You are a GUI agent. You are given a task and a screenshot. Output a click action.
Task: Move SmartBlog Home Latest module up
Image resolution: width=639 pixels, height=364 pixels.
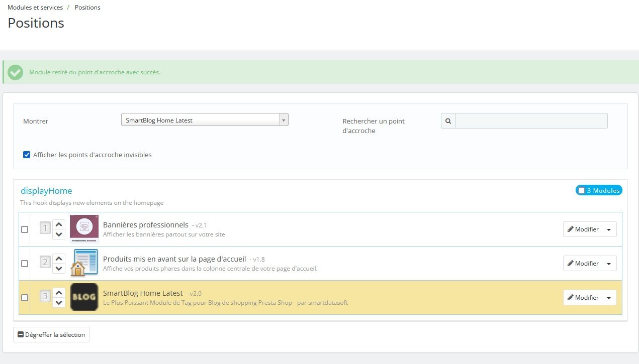(x=59, y=293)
